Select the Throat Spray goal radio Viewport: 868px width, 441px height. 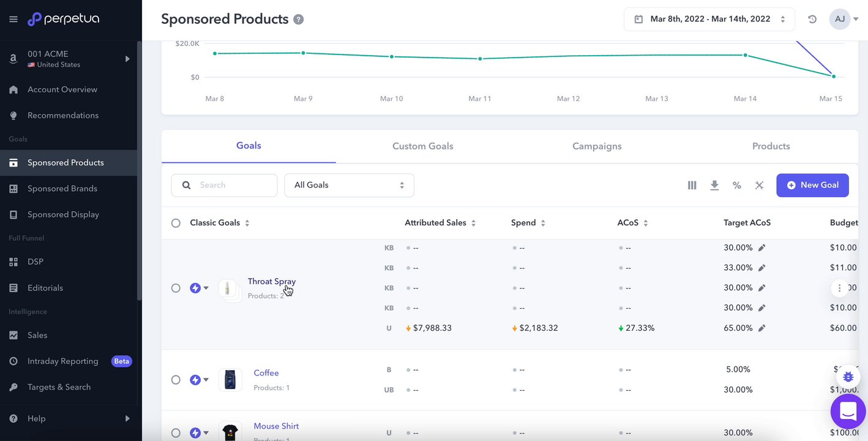click(x=176, y=288)
